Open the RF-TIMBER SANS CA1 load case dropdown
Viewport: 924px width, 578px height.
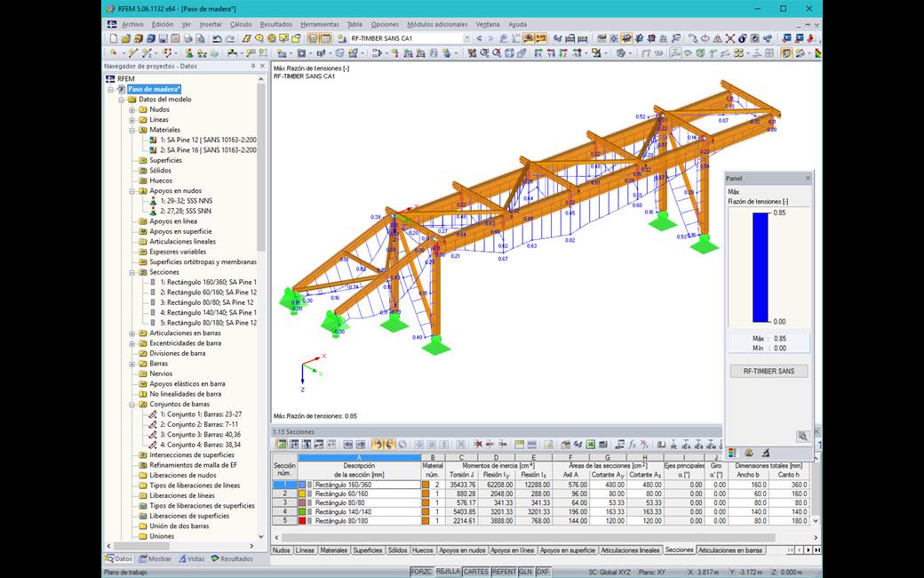tap(466, 38)
